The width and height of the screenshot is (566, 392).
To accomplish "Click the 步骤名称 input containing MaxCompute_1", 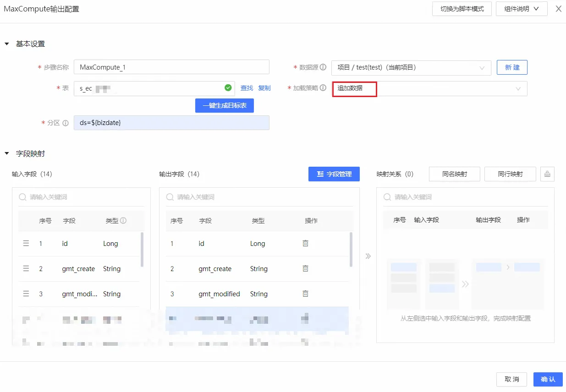I will (171, 67).
